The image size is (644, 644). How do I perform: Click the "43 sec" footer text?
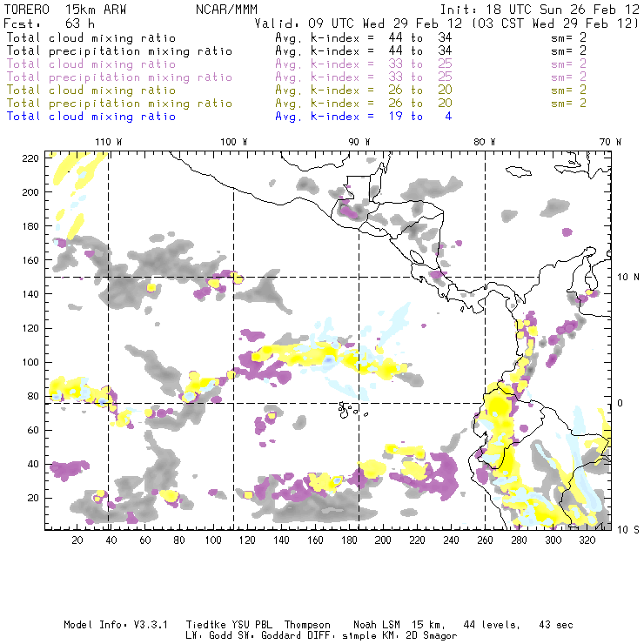pyautogui.click(x=556, y=625)
